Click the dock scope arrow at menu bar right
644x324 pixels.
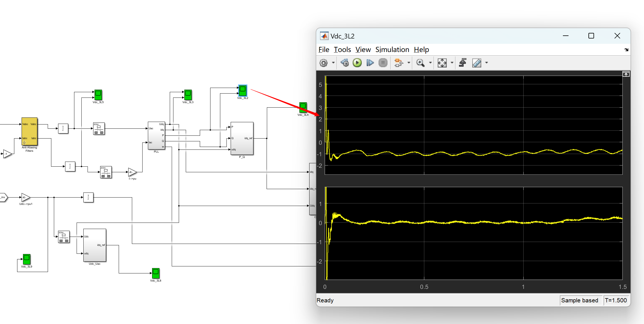point(626,50)
